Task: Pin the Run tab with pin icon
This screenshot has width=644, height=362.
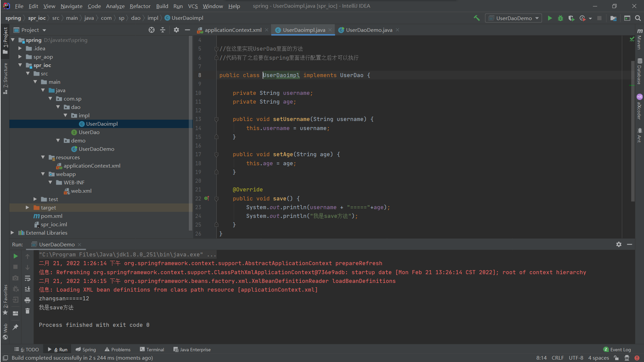Action: [15, 327]
